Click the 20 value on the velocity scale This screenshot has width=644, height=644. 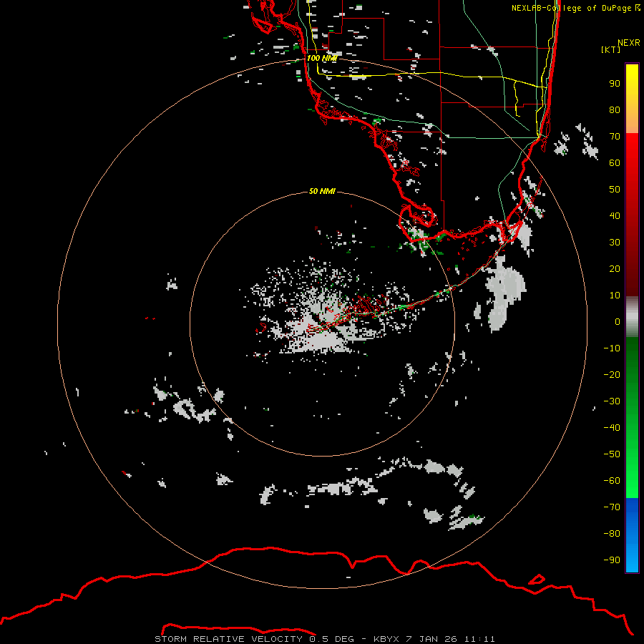[x=615, y=268]
